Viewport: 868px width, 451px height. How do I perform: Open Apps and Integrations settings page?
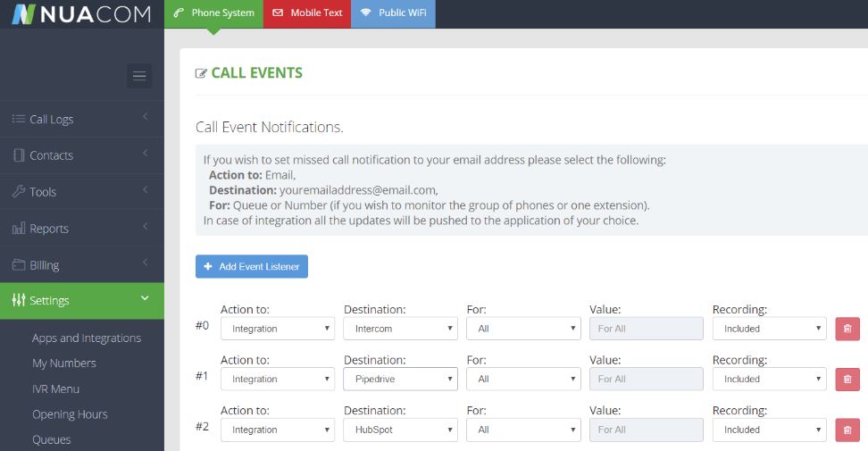click(x=87, y=338)
